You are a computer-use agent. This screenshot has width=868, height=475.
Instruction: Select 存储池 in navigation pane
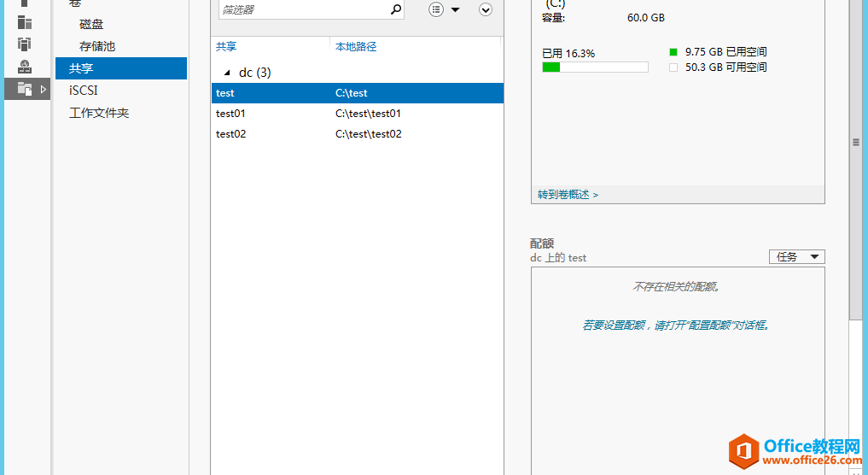(97, 46)
